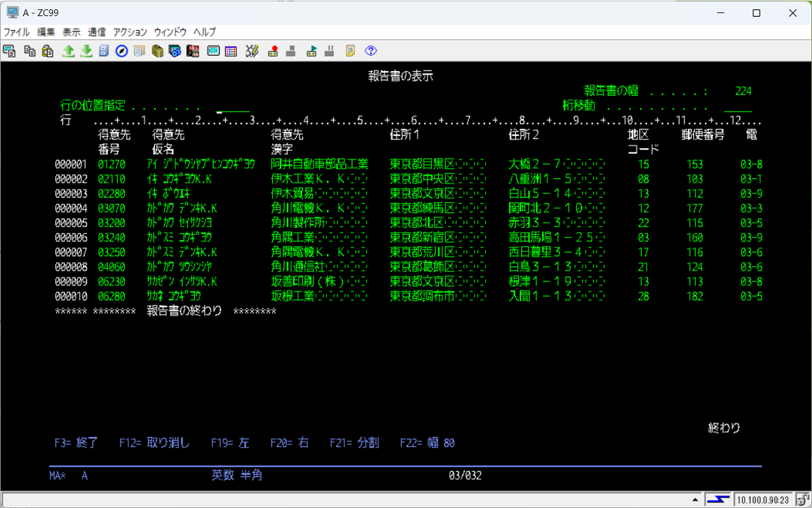Click the green upload-to-host arrow icon

pyautogui.click(x=68, y=51)
